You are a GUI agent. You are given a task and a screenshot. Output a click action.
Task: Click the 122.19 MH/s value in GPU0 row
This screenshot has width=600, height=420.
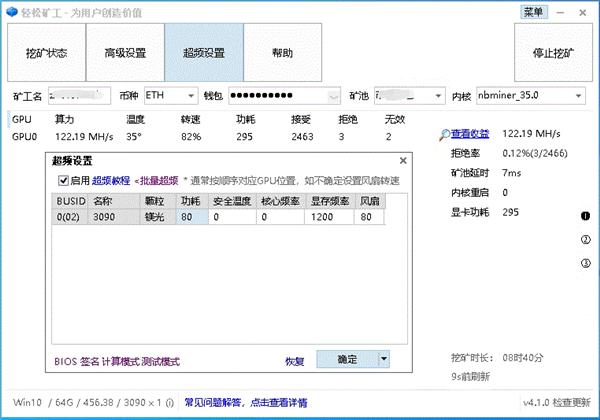click(x=84, y=137)
